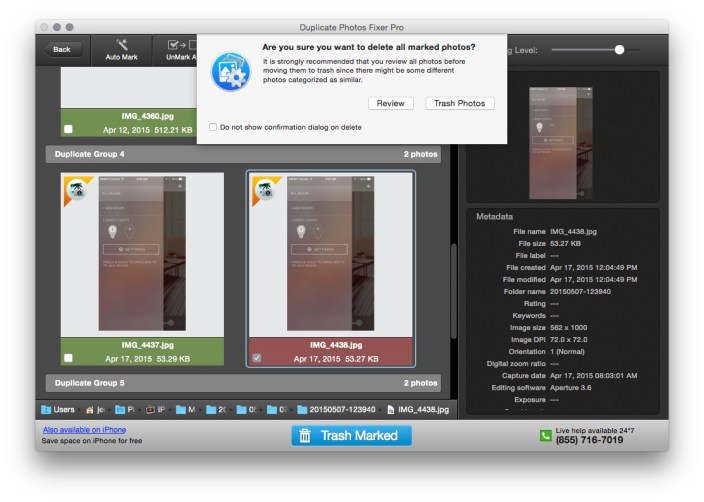Click the Auto Mark wand icon
The image size is (704, 502).
point(121,44)
